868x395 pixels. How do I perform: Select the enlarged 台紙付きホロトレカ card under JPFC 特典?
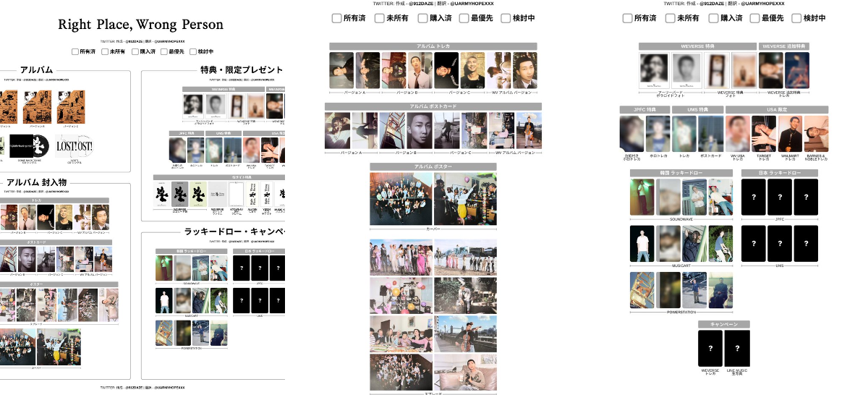click(x=631, y=133)
